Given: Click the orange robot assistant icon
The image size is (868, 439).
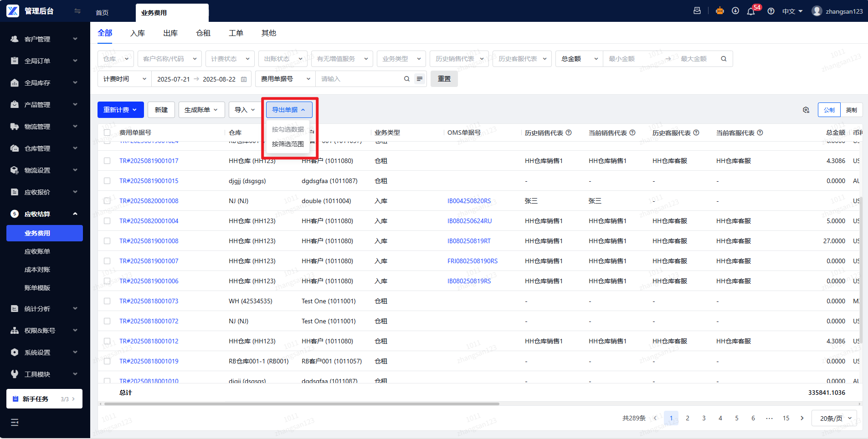Looking at the screenshot, I should pyautogui.click(x=720, y=11).
